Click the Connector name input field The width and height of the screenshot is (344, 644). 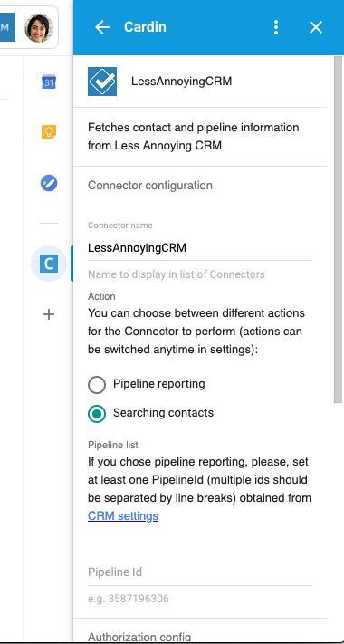[200, 248]
